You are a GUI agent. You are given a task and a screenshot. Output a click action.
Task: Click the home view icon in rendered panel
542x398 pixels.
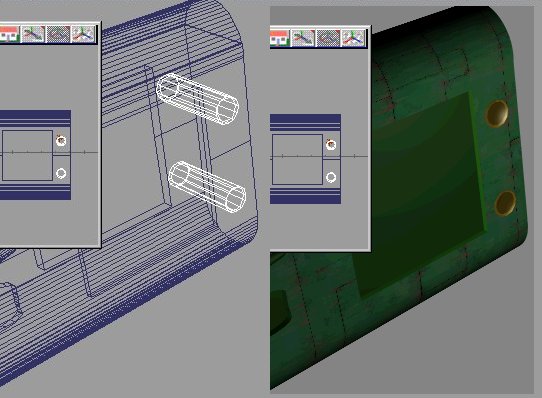[x=279, y=38]
